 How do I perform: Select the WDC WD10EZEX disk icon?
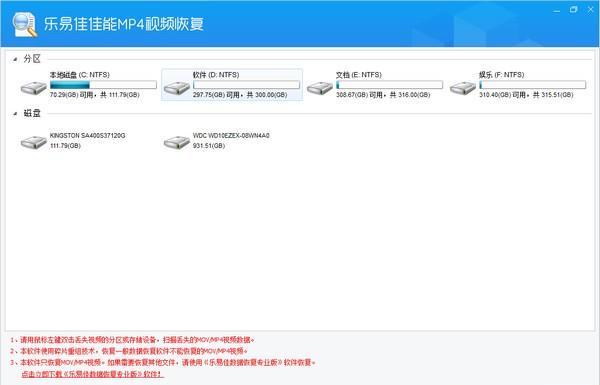point(176,142)
